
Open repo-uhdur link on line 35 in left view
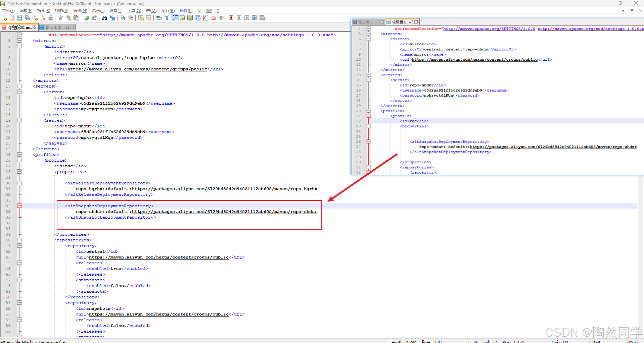(x=225, y=212)
